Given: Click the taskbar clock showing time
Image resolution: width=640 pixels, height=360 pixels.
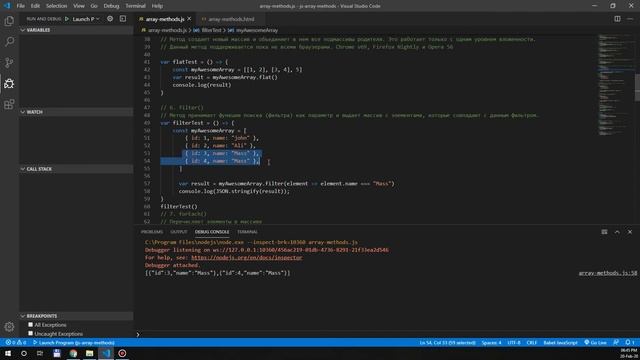Looking at the screenshot, I should 629,353.
